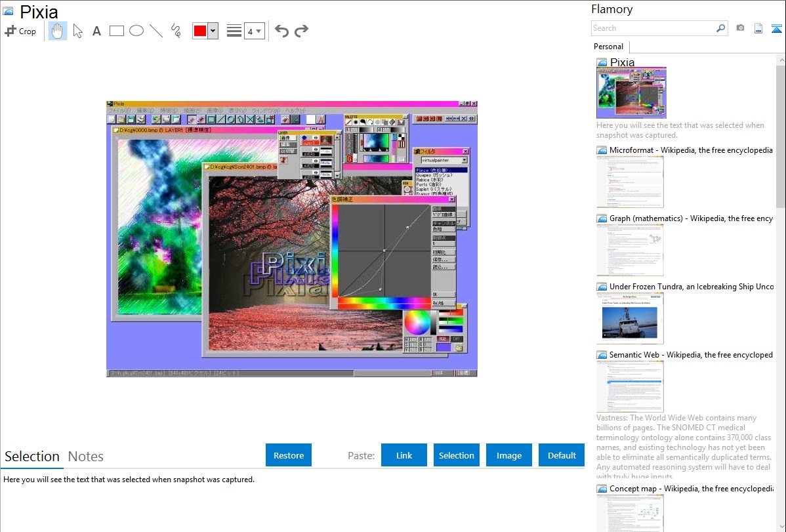Open the Selection tab
The width and height of the screenshot is (786, 532).
click(x=32, y=457)
